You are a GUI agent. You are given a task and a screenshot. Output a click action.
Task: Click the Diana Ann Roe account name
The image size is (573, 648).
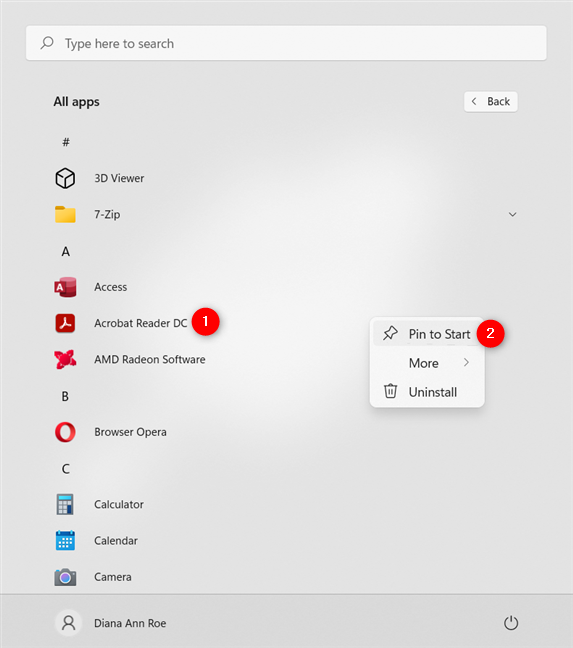[x=130, y=623]
